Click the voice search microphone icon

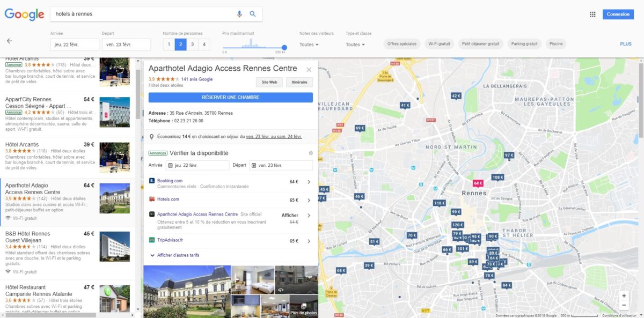239,14
